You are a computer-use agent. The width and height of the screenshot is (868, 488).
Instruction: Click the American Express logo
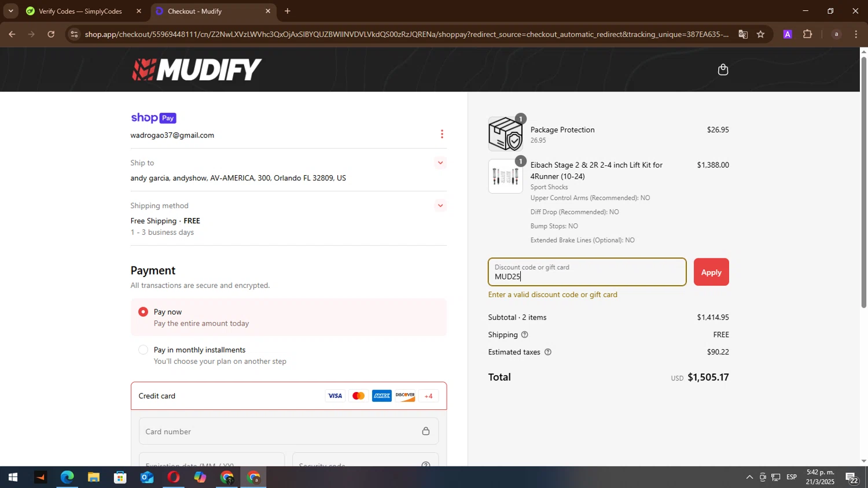click(382, 396)
